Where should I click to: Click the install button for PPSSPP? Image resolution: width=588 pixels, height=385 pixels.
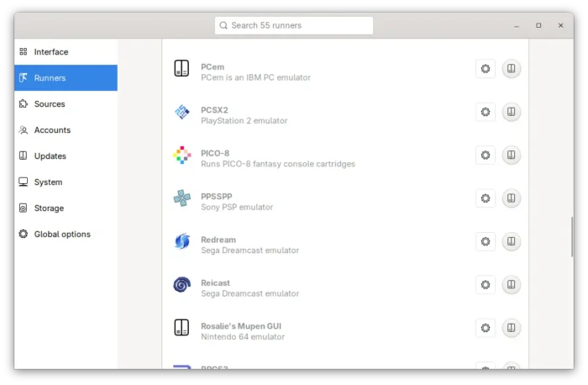click(511, 198)
